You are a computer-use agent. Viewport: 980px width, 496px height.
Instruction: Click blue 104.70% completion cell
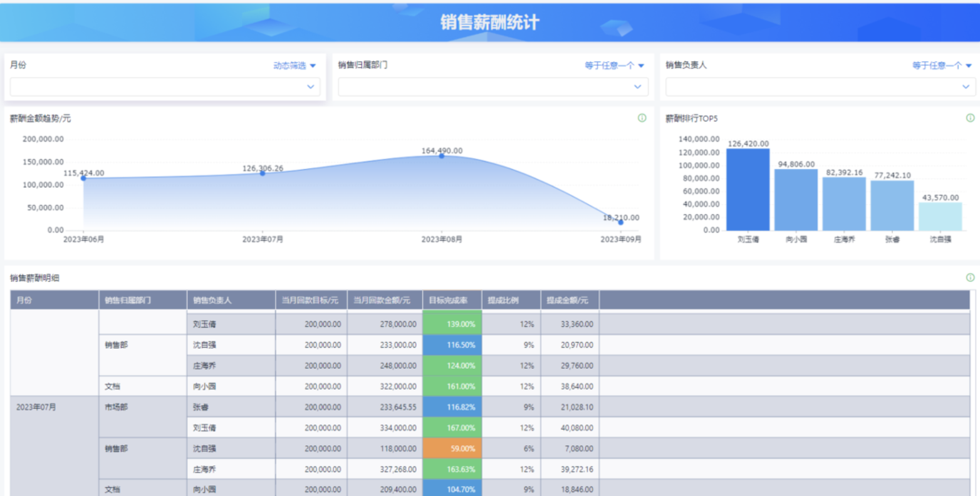click(x=452, y=489)
